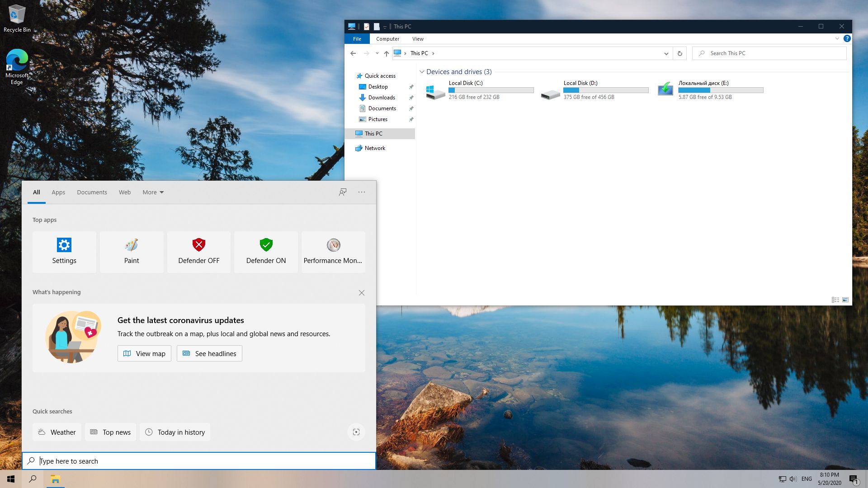Launch Paint from top apps
Image resolution: width=868 pixels, height=488 pixels.
click(132, 252)
